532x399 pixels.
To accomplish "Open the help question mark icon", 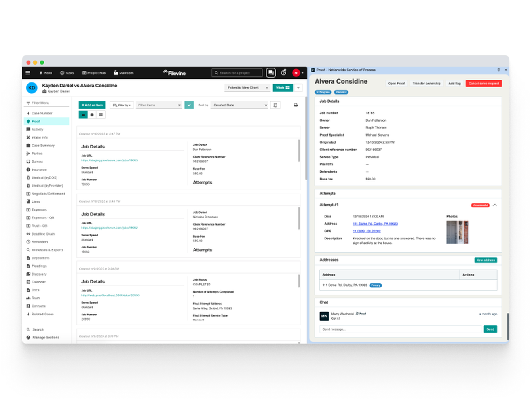I will pos(283,73).
